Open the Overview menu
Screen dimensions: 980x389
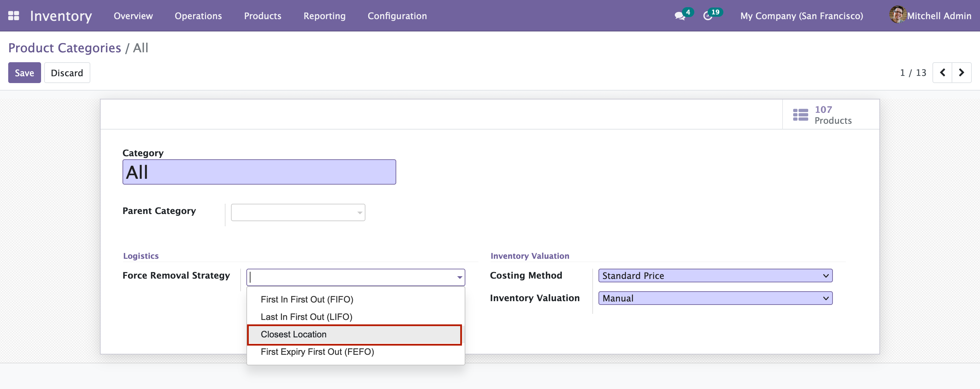(133, 16)
